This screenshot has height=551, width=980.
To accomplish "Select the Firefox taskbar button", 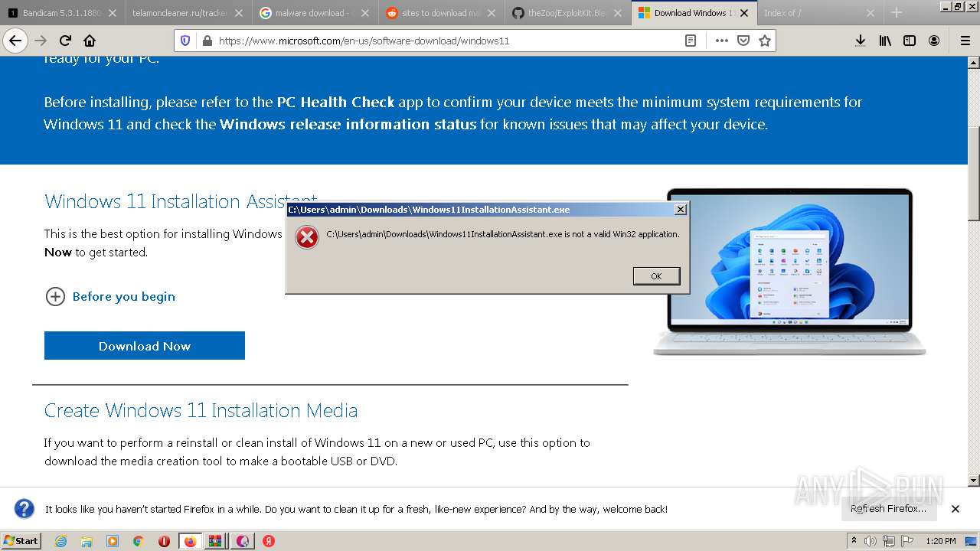I will (190, 541).
